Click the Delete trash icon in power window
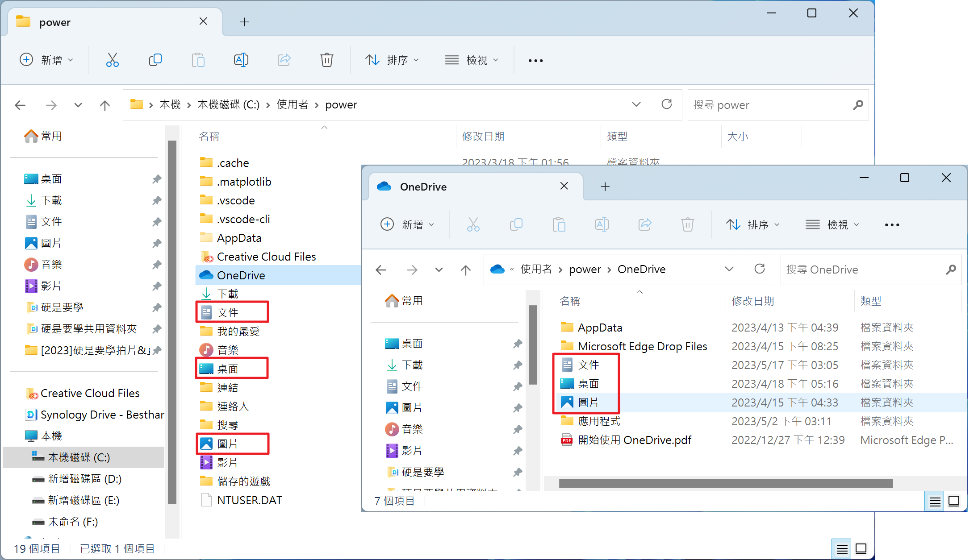Viewport: 978px width, 560px height. 326,60
